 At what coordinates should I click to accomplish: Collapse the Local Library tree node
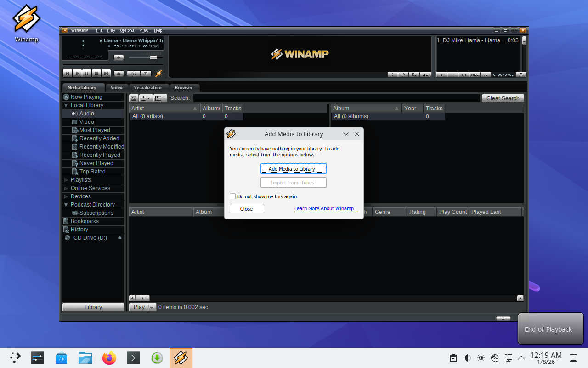click(66, 105)
